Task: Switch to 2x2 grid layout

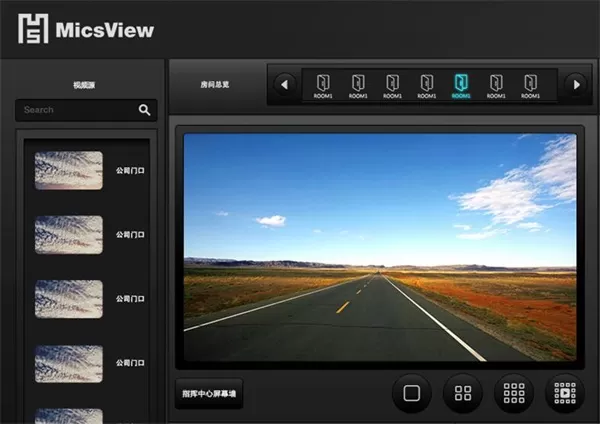Action: pos(463,393)
